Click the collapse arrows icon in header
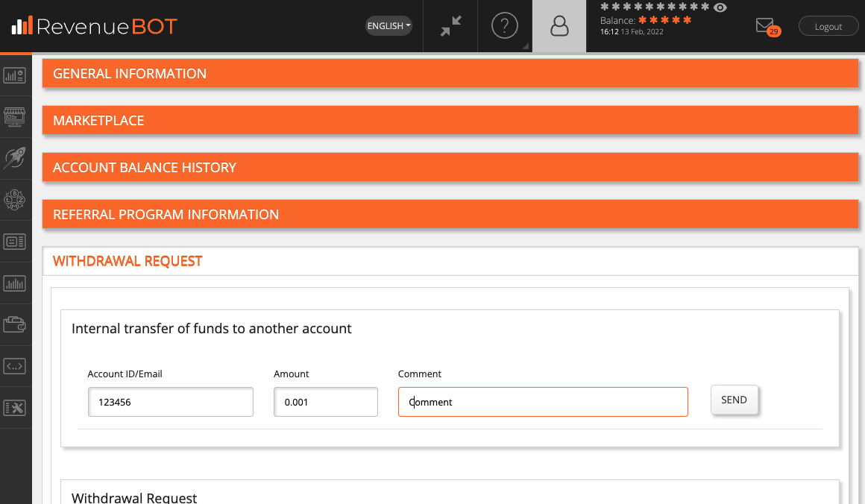 click(x=450, y=26)
